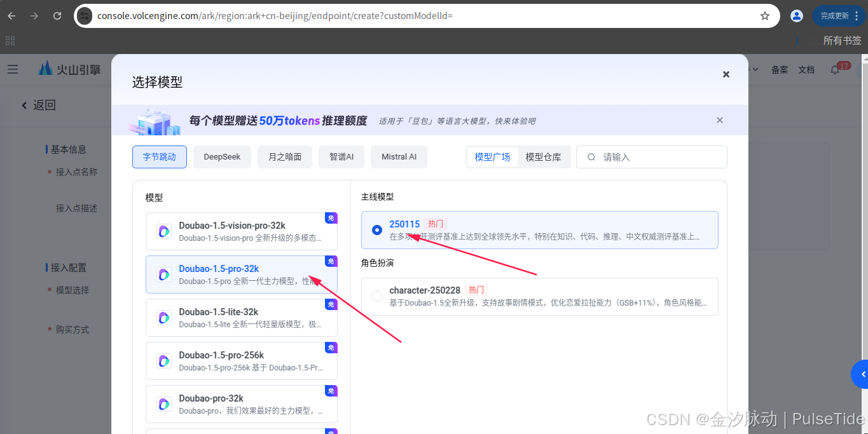Open hamburger menu in console header

tap(13, 69)
